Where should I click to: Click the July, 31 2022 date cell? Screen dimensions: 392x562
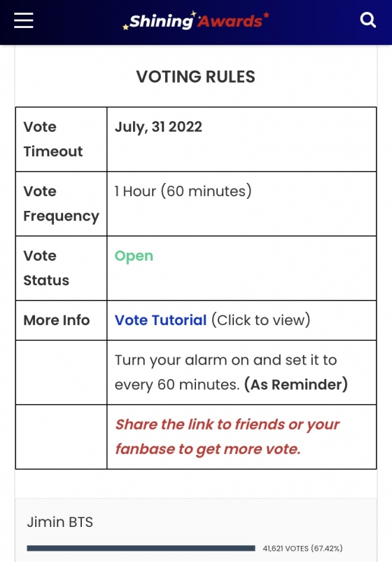(241, 139)
